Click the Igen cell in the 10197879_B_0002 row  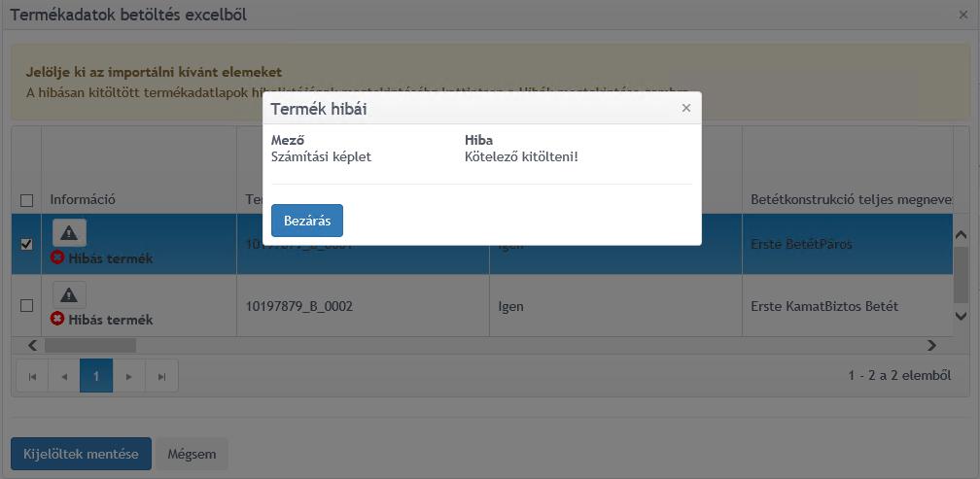[x=615, y=306]
